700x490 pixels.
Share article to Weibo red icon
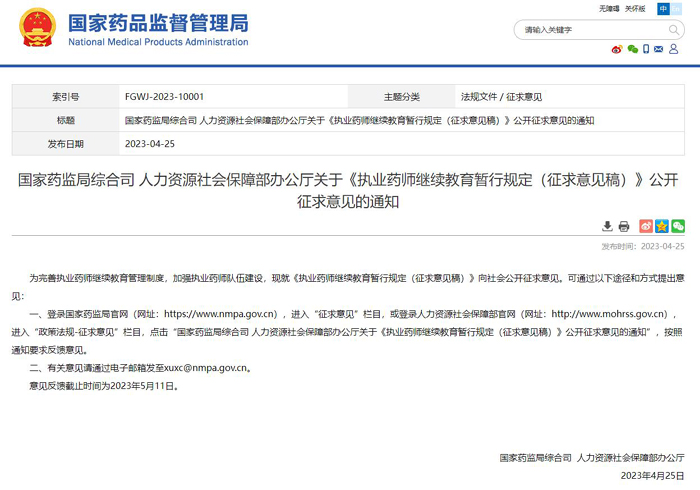tap(646, 226)
